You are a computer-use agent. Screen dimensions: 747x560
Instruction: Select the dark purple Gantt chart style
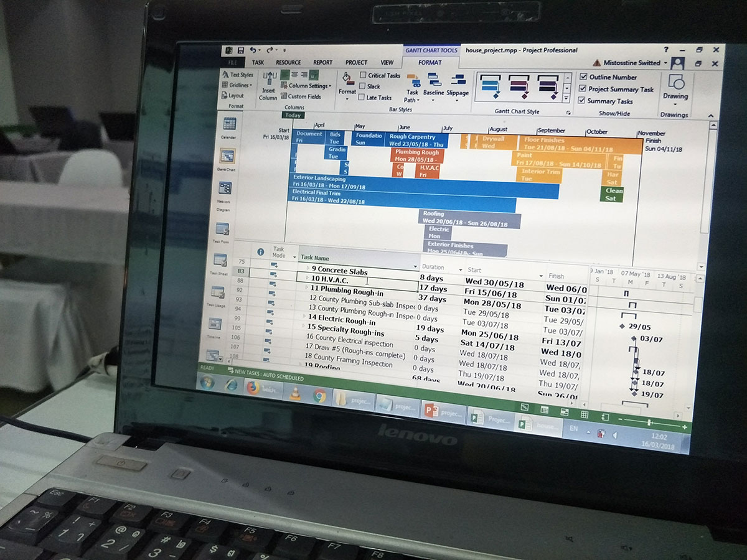pos(547,87)
